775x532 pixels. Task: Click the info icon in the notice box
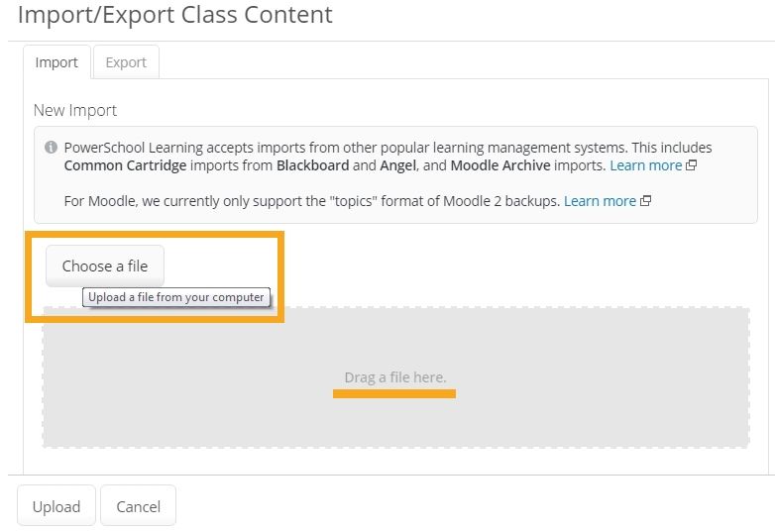[51, 148]
